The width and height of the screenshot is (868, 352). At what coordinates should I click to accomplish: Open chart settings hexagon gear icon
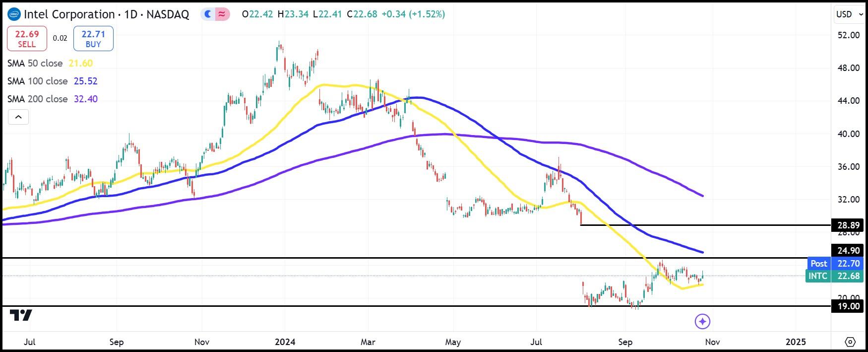click(850, 342)
